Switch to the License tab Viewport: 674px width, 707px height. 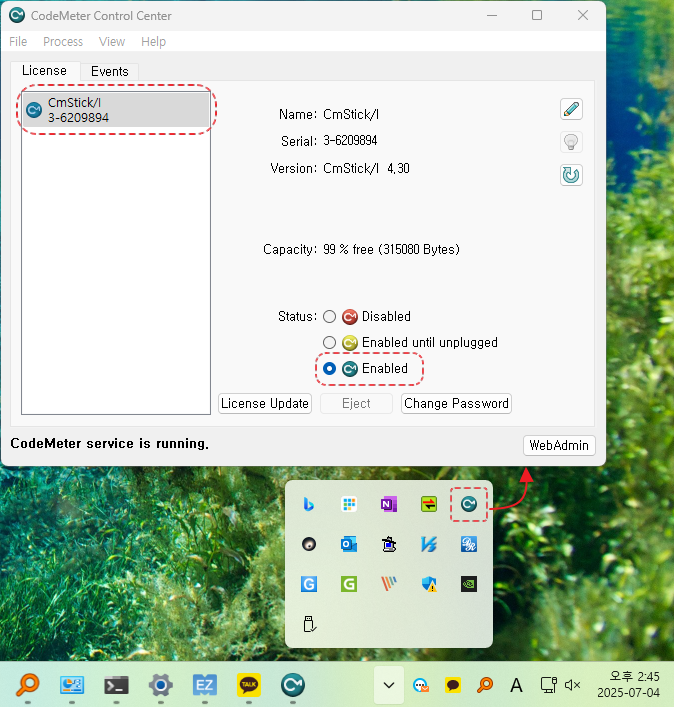tap(45, 71)
